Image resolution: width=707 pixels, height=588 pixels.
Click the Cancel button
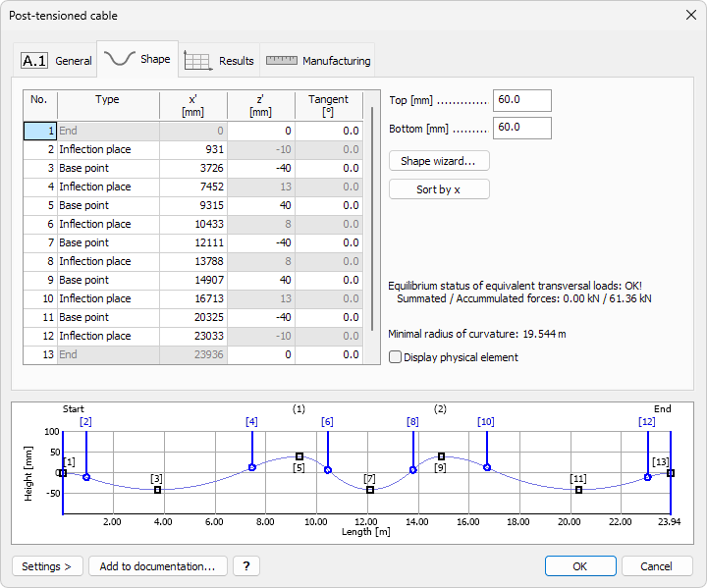657,566
